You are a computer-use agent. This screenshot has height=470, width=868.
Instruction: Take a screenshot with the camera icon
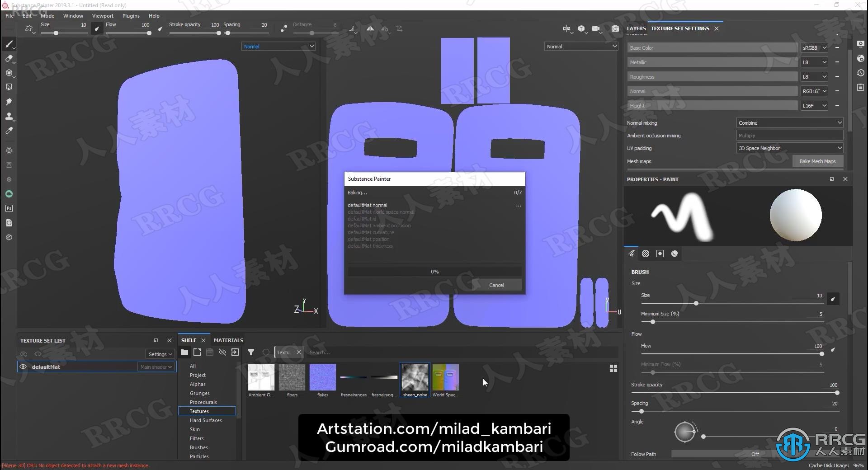[615, 28]
